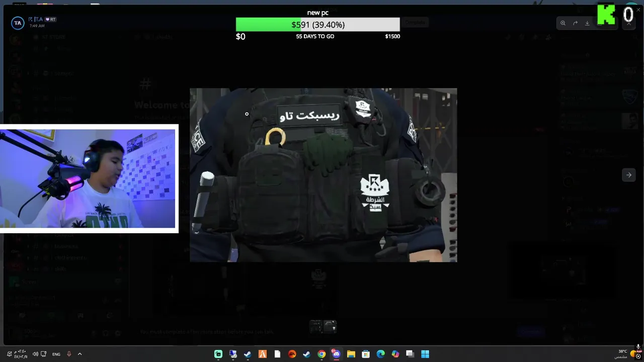
Task: Click the new pc donation progress bar
Action: [x=318, y=25]
